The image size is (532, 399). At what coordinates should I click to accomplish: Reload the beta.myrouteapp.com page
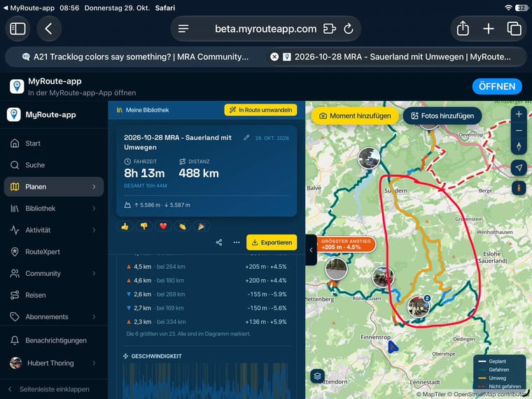pyautogui.click(x=349, y=29)
